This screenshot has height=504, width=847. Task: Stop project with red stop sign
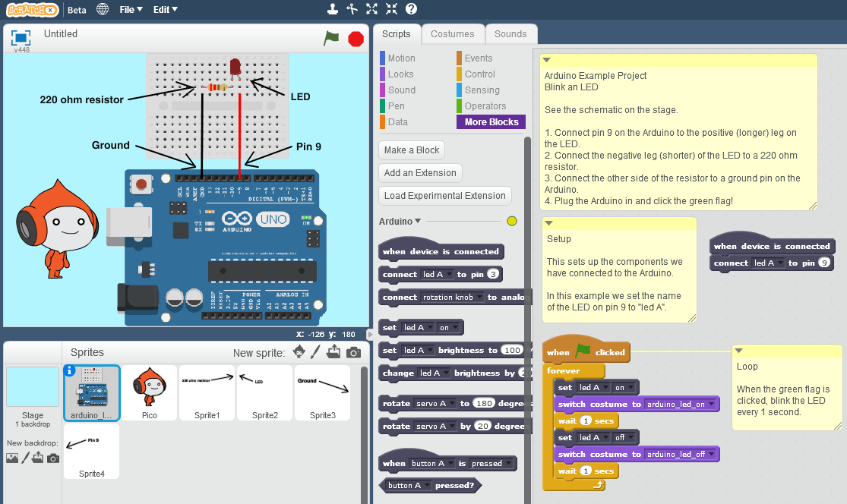tap(356, 39)
